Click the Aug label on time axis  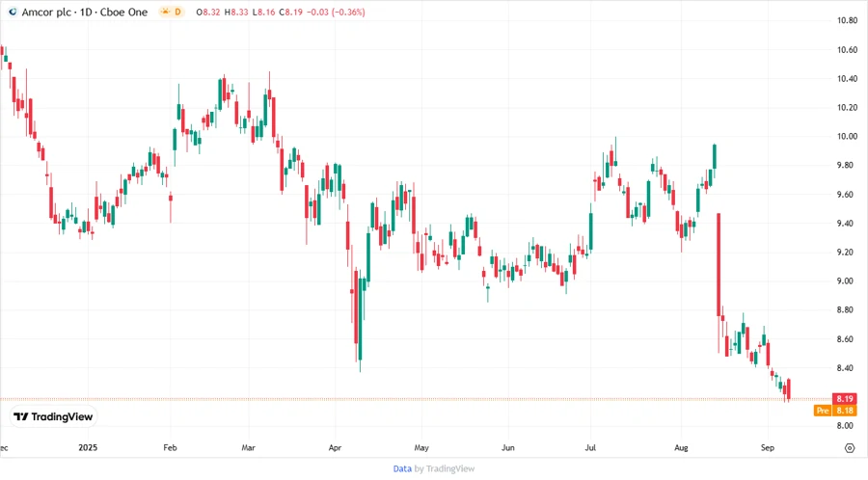point(681,447)
